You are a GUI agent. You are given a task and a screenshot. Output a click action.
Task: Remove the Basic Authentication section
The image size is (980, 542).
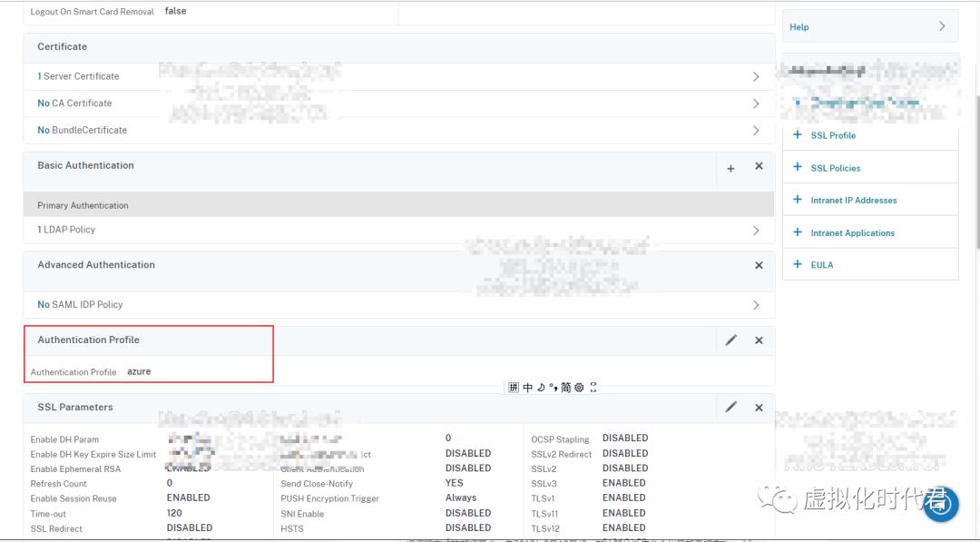coord(759,165)
